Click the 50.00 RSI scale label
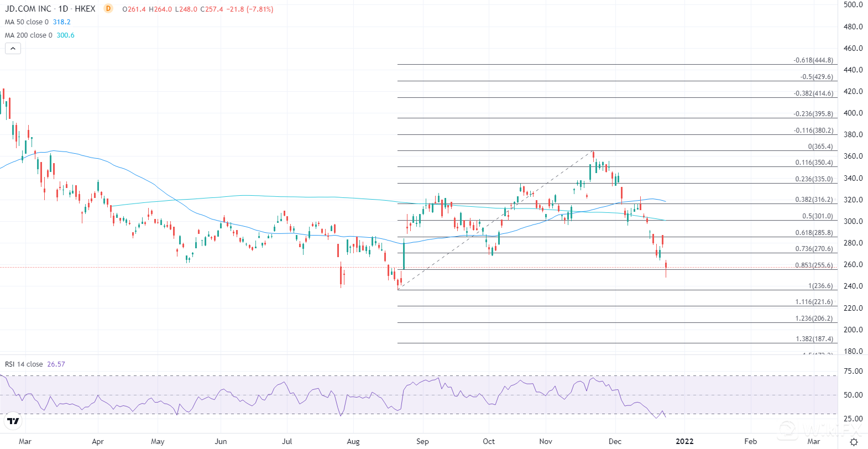This screenshot has width=868, height=449. click(x=853, y=395)
